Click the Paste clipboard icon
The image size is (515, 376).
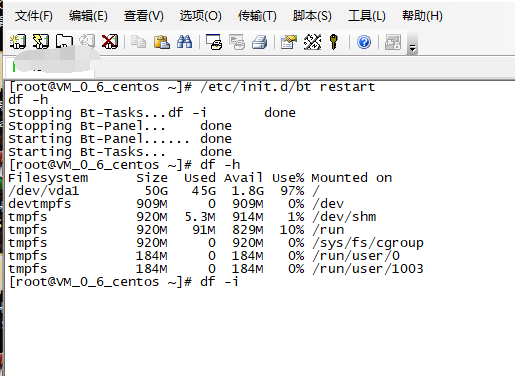point(162,42)
